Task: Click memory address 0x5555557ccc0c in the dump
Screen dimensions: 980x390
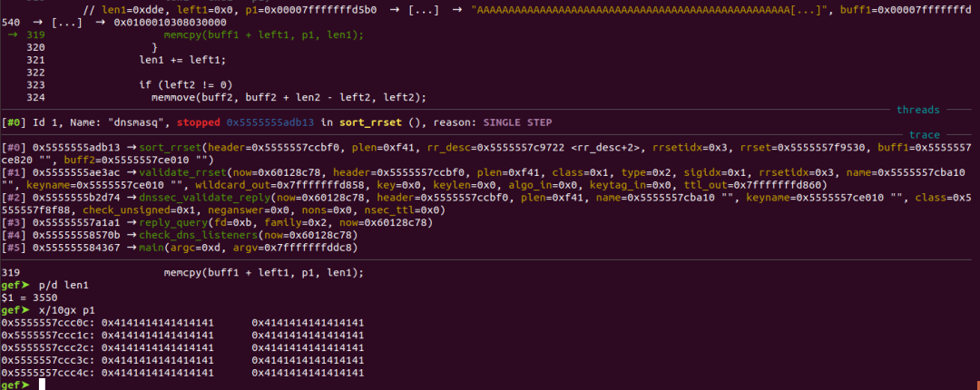Action: tap(46, 322)
